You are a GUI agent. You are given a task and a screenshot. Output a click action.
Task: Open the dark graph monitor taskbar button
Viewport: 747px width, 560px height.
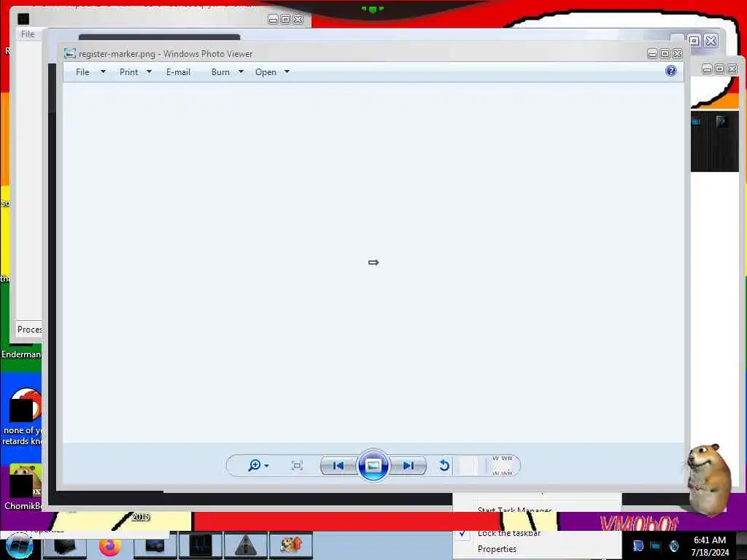(200, 545)
